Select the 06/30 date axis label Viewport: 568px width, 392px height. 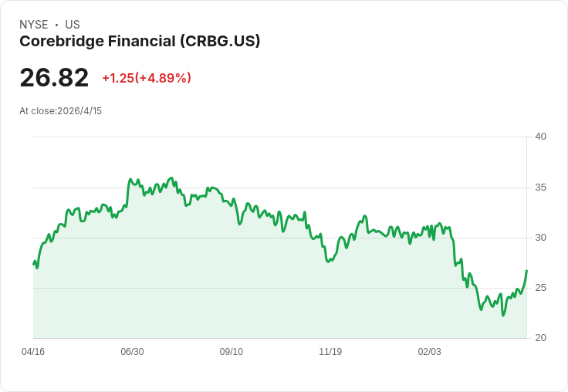click(132, 352)
